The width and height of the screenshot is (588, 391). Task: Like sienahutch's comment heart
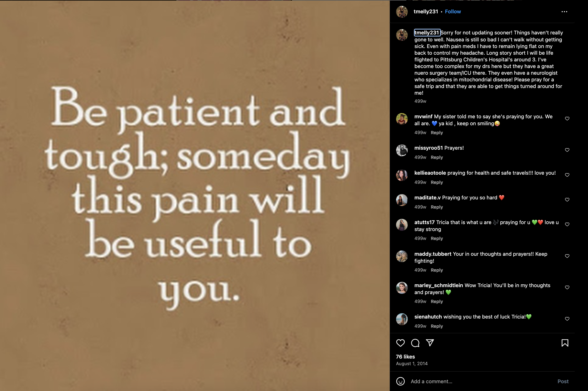567,319
